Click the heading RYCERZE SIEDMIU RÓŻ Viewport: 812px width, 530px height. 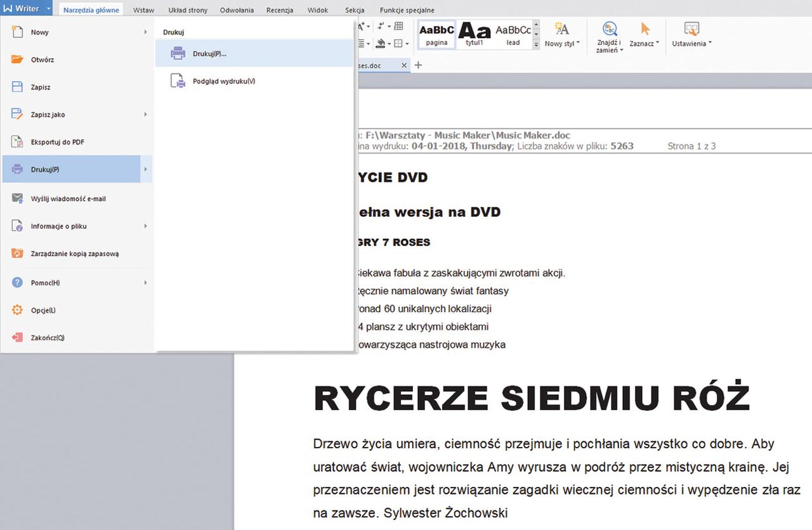pyautogui.click(x=532, y=398)
